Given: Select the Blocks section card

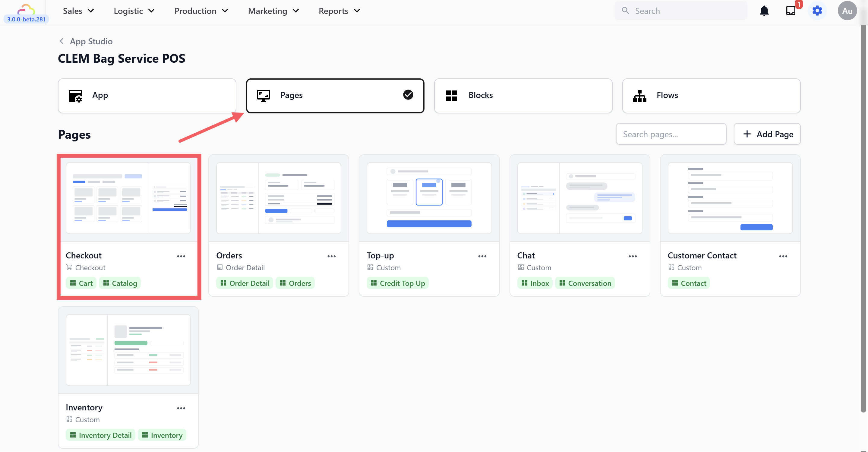Looking at the screenshot, I should tap(523, 96).
